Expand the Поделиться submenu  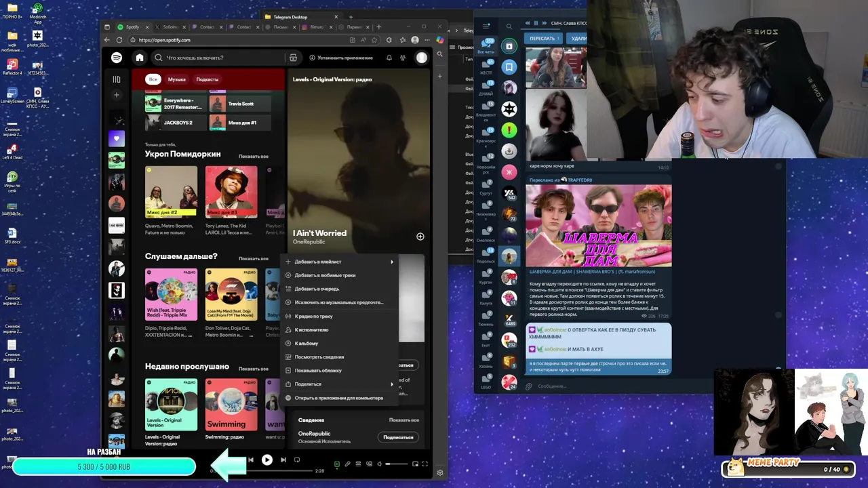339,384
